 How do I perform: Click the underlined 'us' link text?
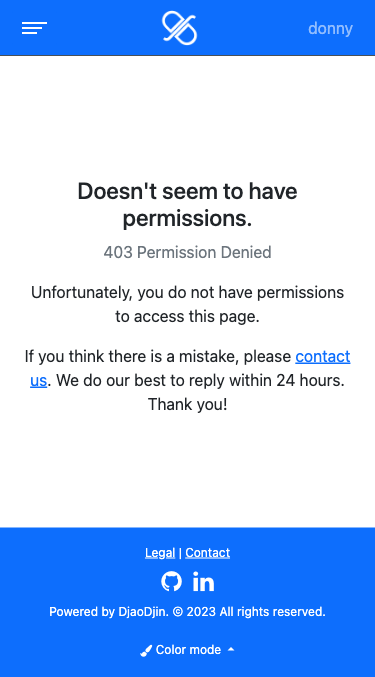point(38,380)
